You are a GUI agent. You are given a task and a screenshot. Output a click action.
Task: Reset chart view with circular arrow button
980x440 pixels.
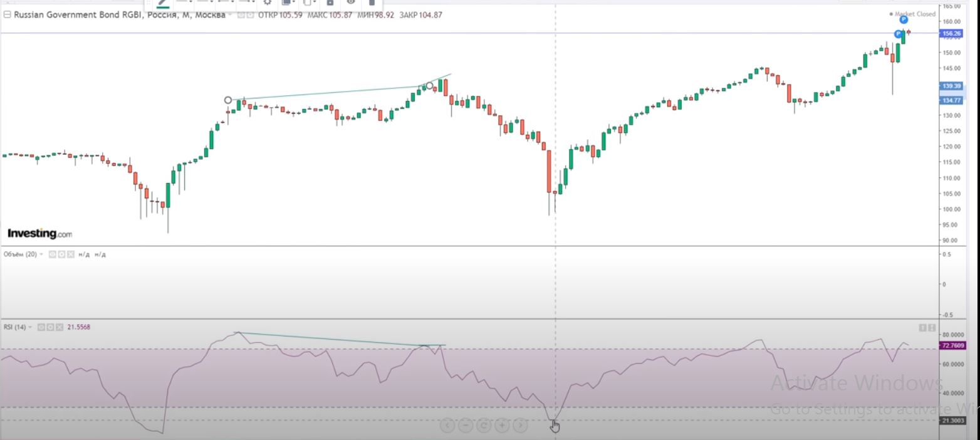click(x=484, y=426)
